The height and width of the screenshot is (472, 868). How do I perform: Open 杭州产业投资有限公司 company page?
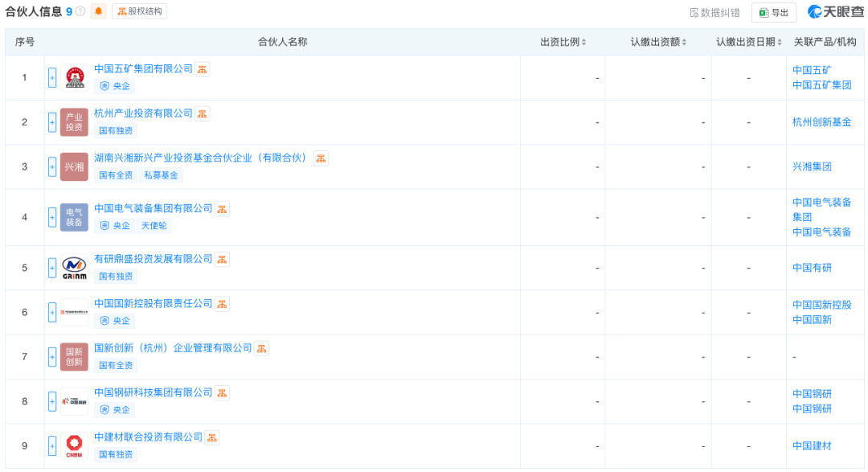(x=143, y=113)
